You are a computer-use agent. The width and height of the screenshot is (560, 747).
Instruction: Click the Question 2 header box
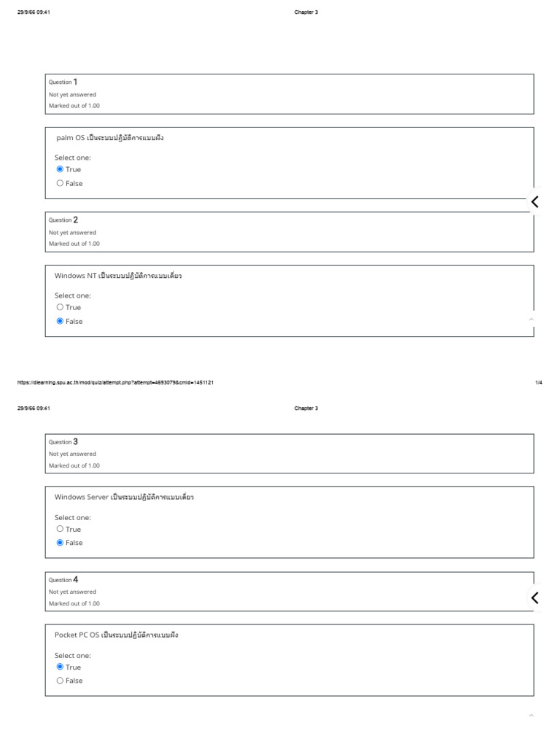coord(289,231)
